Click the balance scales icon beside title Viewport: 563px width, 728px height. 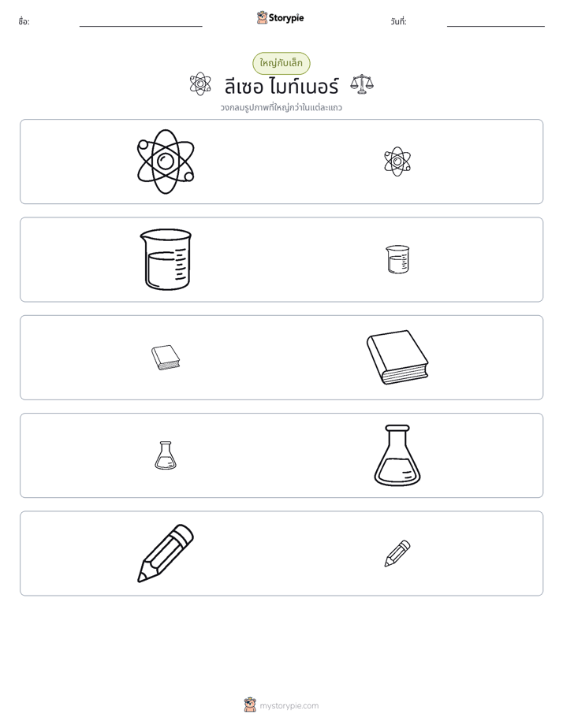point(362,84)
